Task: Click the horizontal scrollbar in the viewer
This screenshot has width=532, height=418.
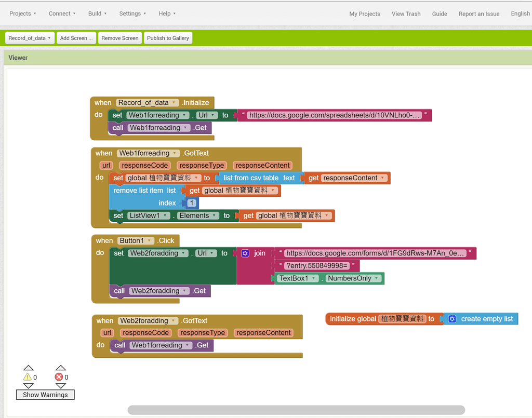Action: click(296, 410)
